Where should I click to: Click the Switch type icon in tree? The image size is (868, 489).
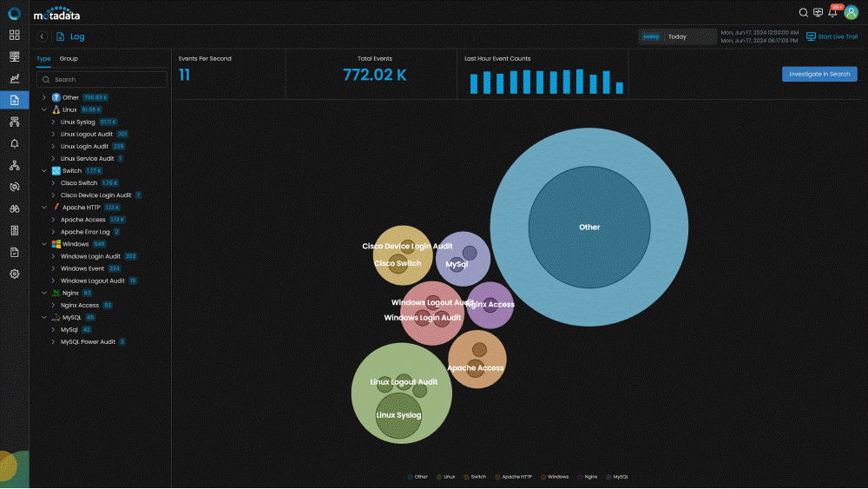pyautogui.click(x=56, y=170)
